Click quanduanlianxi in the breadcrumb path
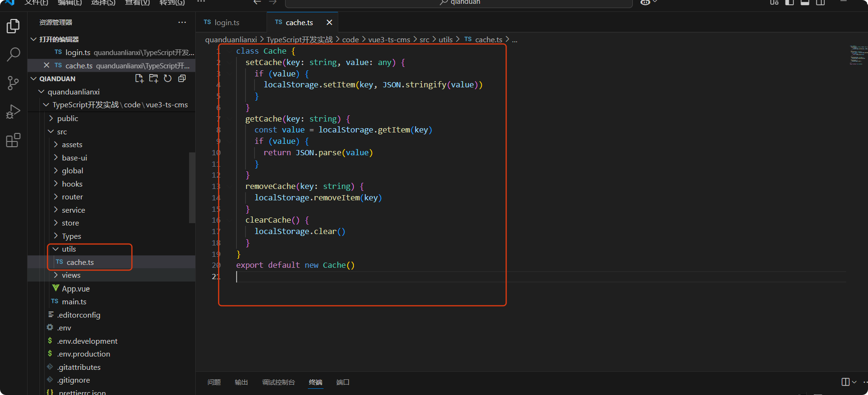This screenshot has width=868, height=395. point(231,40)
